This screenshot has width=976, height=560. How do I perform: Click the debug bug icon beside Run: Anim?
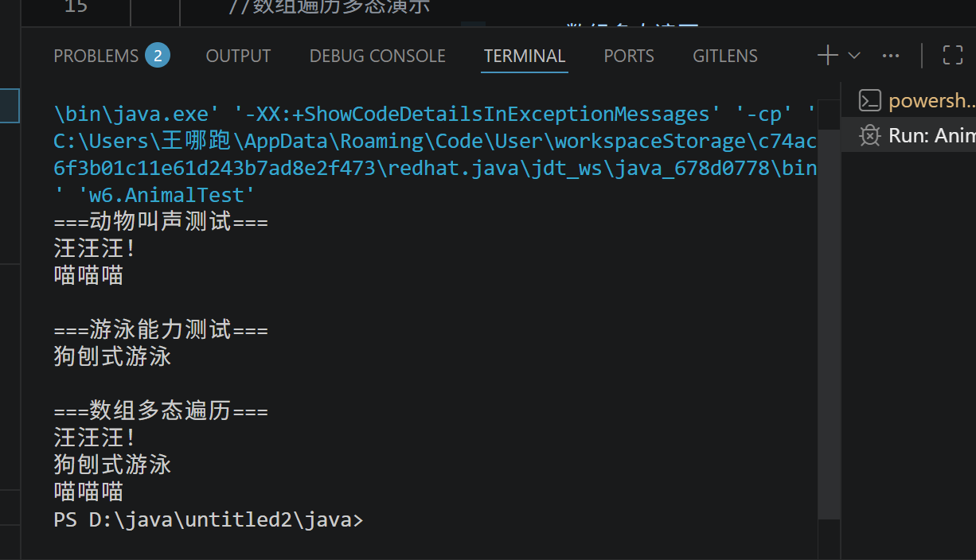[869, 135]
